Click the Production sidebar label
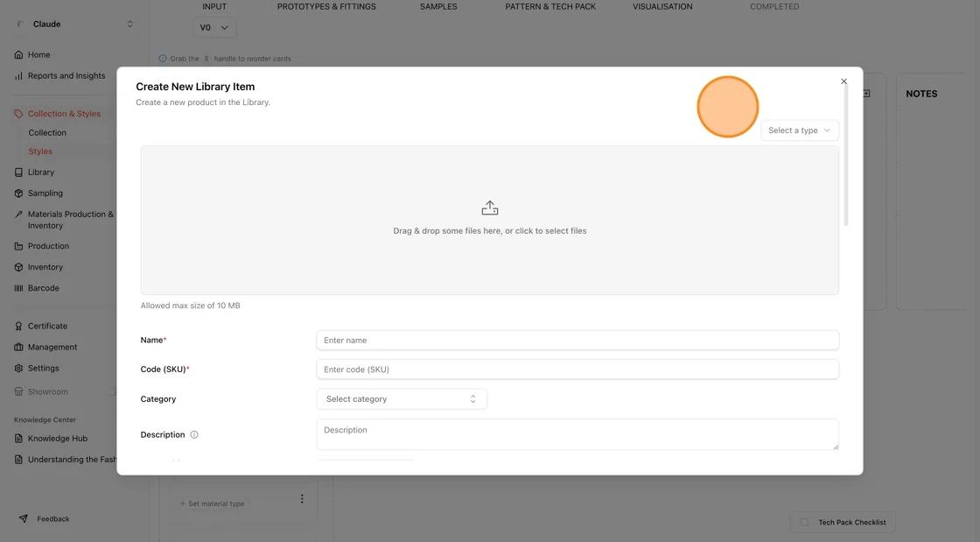Viewport: 980px width, 542px height. point(49,246)
